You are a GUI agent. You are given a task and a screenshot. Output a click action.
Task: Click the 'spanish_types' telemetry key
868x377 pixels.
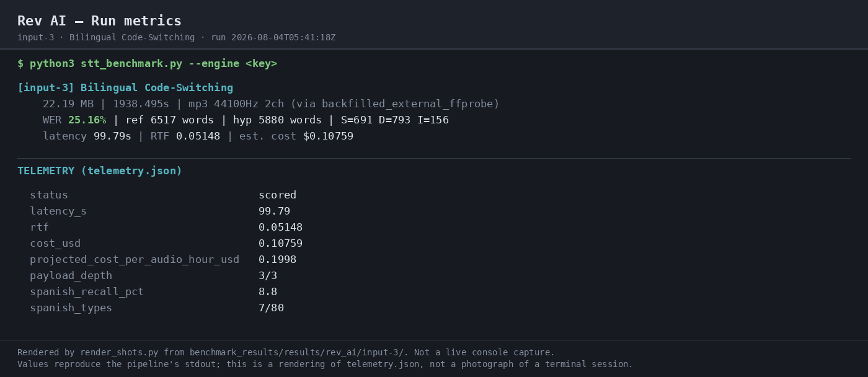(x=71, y=308)
